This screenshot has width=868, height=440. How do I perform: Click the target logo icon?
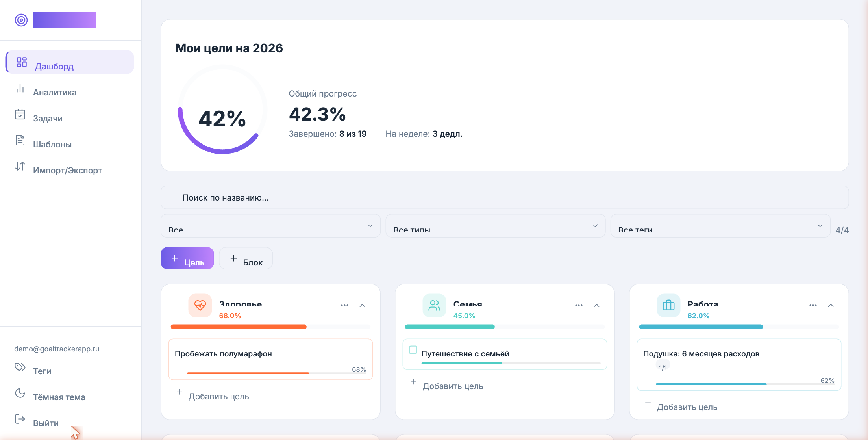[x=21, y=20]
